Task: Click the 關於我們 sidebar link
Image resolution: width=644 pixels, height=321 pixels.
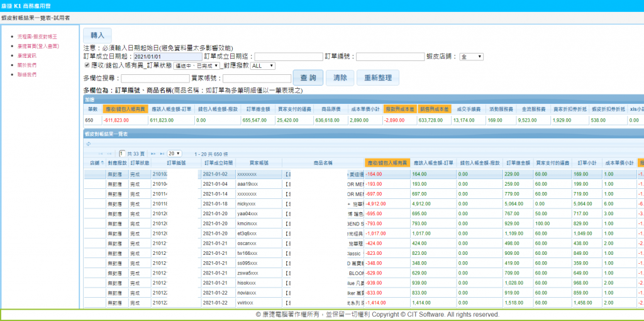Action: coord(26,65)
